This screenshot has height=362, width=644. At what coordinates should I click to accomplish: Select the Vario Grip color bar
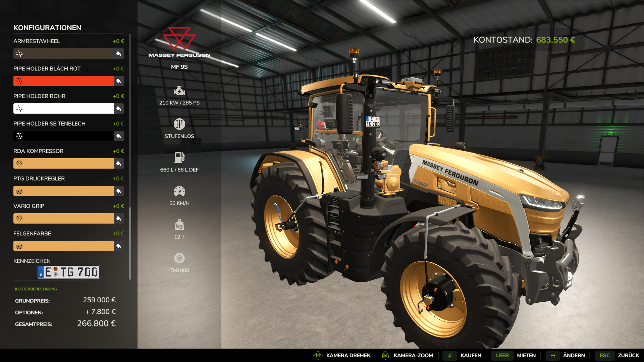(x=64, y=219)
